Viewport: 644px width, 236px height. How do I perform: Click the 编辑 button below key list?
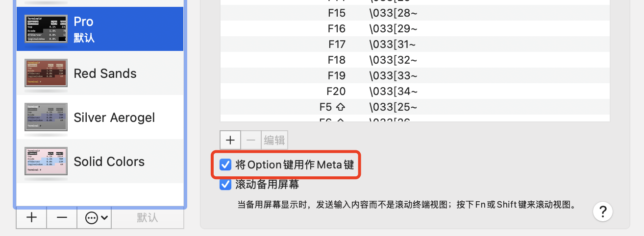pos(274,140)
